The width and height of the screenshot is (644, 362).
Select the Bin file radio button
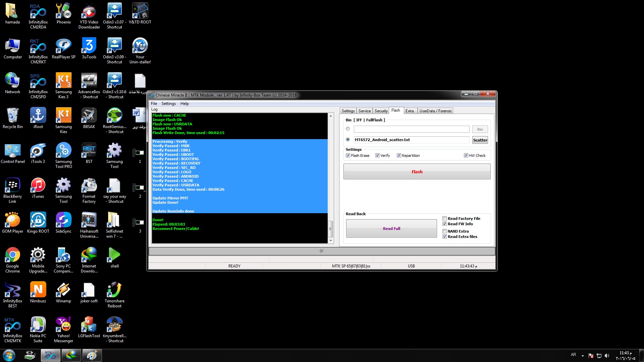[348, 129]
